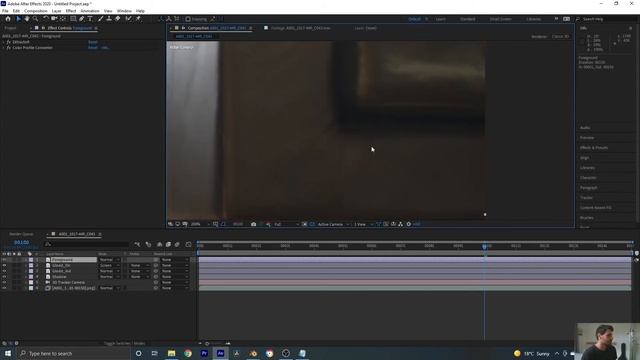Hide the second layer with Screen mode
The width and height of the screenshot is (640, 360).
(4, 265)
